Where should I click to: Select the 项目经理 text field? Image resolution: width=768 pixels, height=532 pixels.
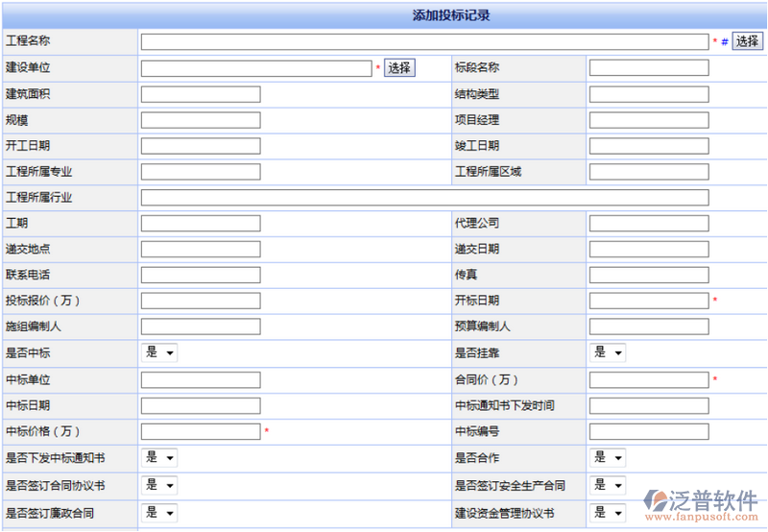pos(649,120)
